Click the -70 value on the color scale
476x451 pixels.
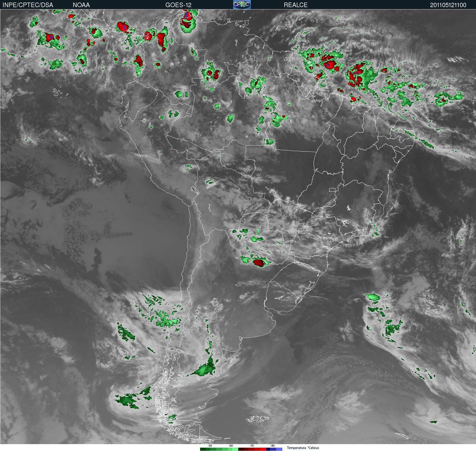[x=251, y=446]
